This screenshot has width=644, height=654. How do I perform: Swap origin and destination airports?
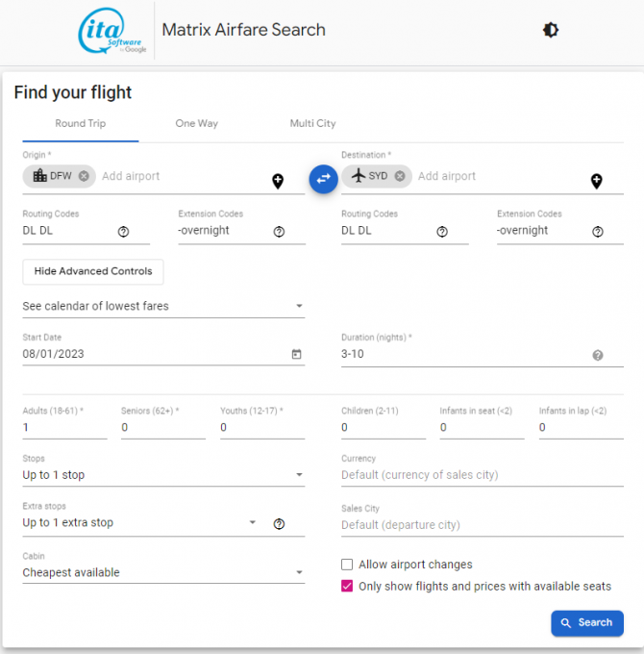[323, 179]
